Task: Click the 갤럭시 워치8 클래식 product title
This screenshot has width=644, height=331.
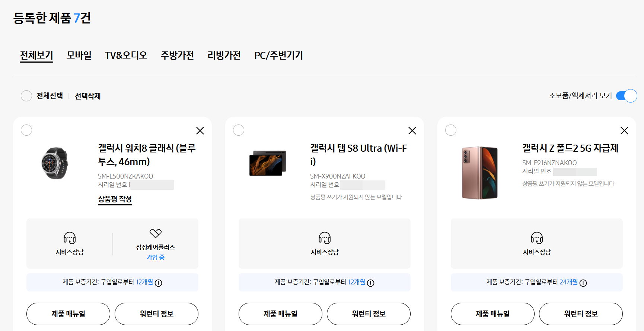Action: tap(147, 155)
